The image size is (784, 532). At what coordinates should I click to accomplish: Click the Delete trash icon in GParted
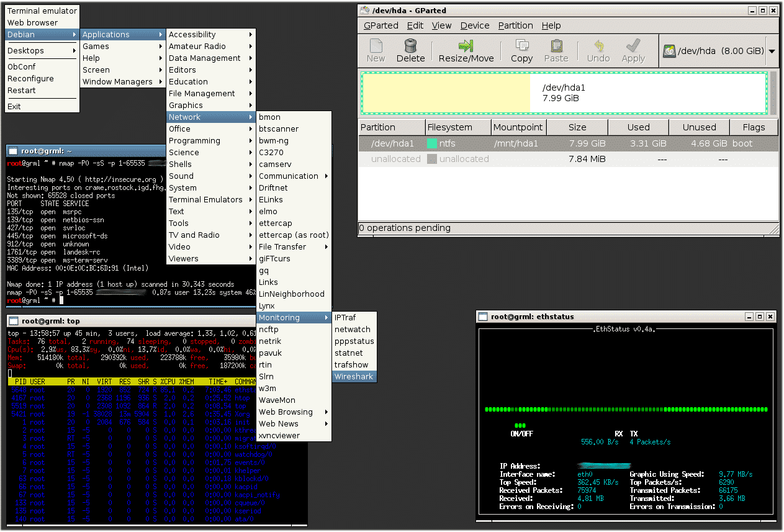[410, 46]
